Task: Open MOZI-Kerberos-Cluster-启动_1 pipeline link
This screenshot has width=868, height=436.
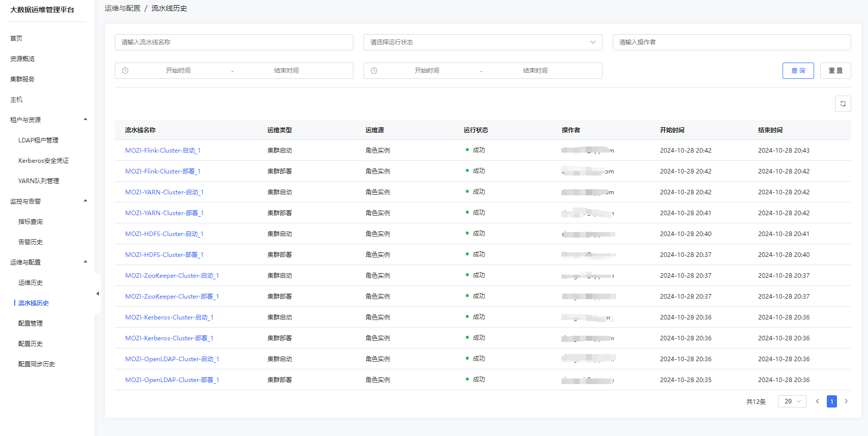Action: click(169, 317)
